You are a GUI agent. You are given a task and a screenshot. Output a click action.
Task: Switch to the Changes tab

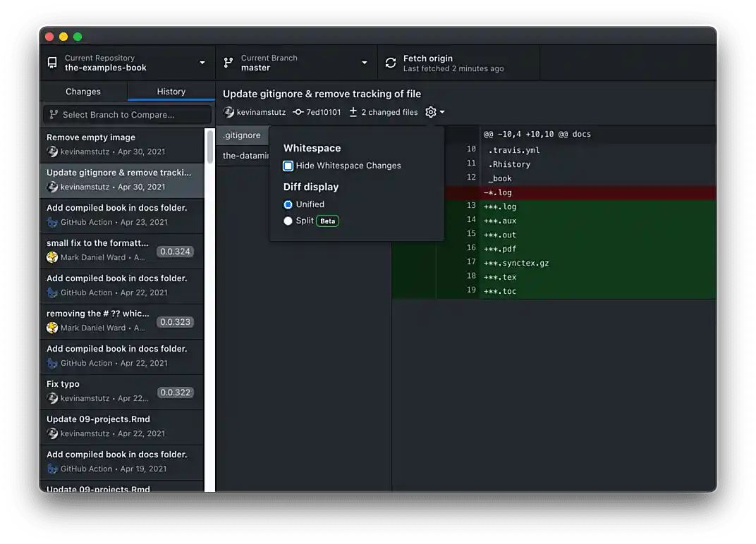coord(83,91)
